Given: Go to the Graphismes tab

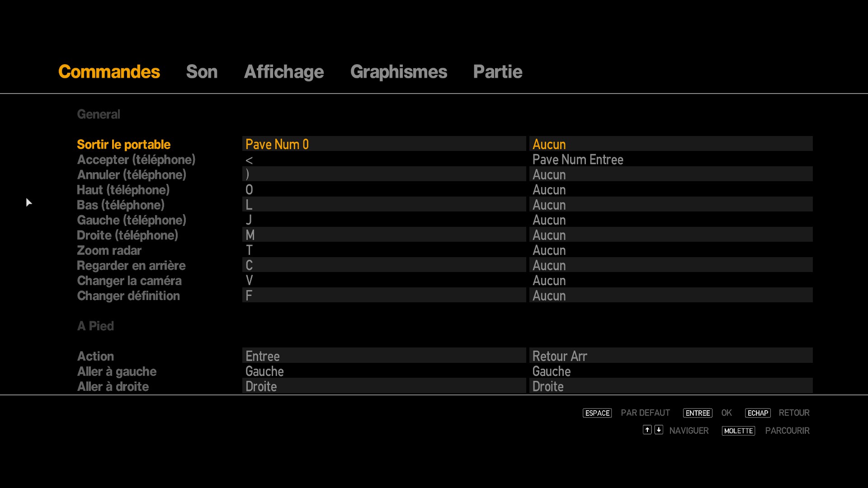Looking at the screenshot, I should (398, 72).
